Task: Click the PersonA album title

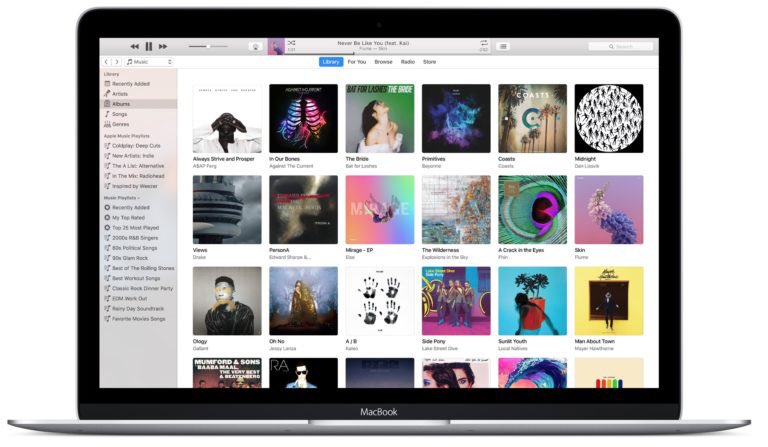Action: [279, 250]
